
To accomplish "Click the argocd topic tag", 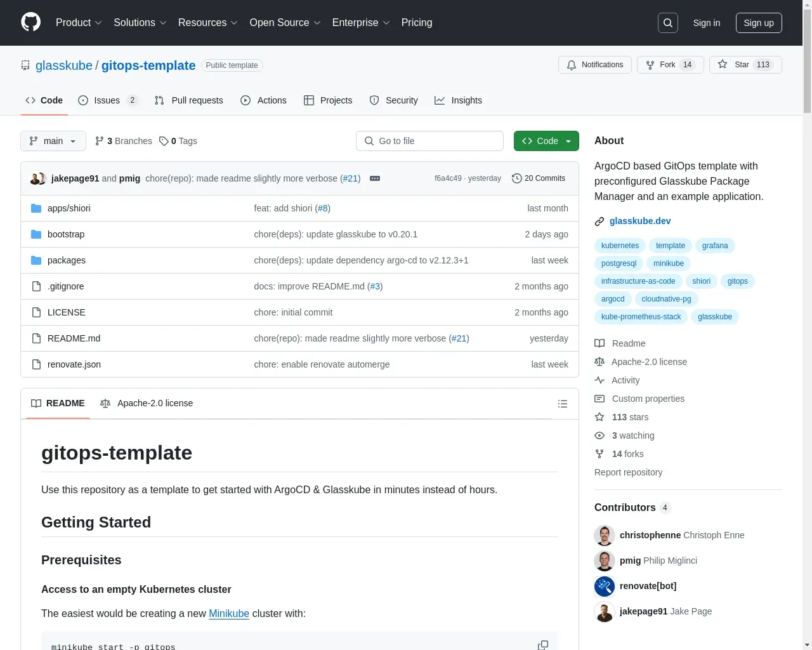I will click(613, 299).
